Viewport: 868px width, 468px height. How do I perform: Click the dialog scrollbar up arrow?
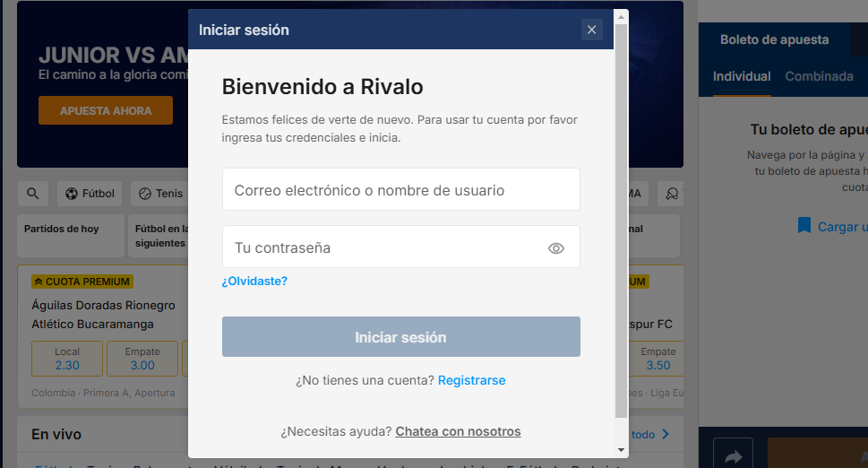click(x=621, y=17)
